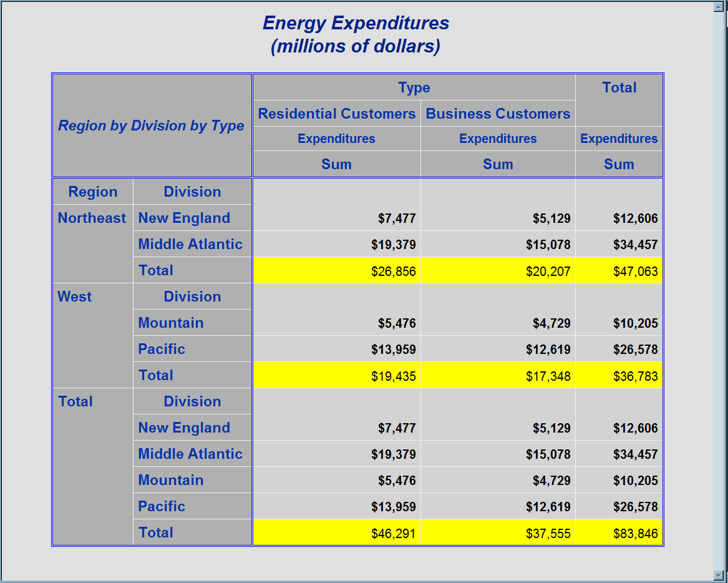728x583 pixels.
Task: Click the vertical scrollbar track
Action: (x=718, y=290)
